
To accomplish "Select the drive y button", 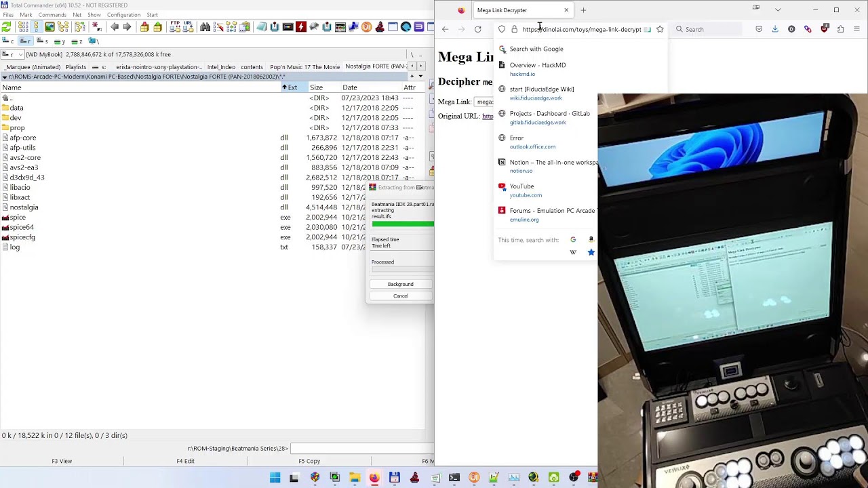I will pos(60,41).
